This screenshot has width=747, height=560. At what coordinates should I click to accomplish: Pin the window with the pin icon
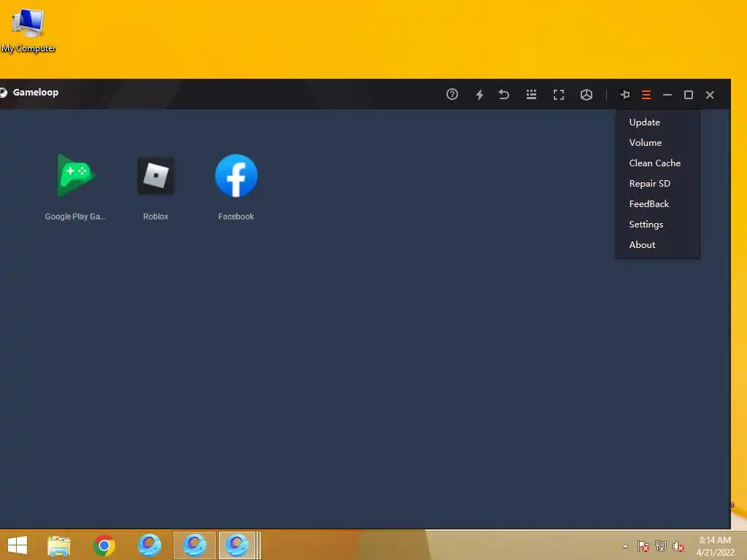[625, 95]
